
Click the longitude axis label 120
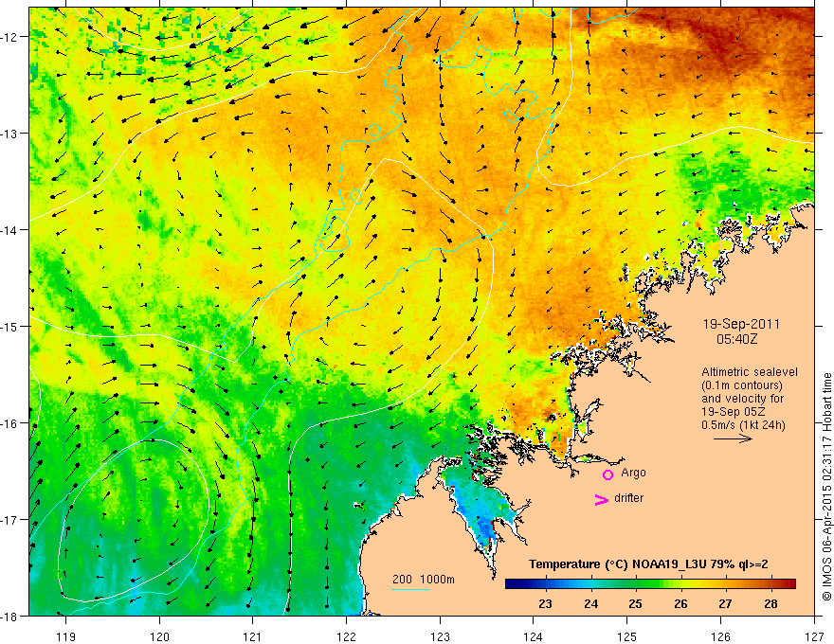159,636
